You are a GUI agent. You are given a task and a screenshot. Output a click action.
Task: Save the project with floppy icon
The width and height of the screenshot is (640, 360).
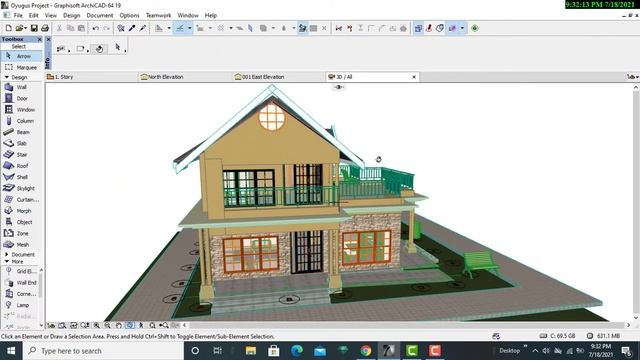click(34, 28)
